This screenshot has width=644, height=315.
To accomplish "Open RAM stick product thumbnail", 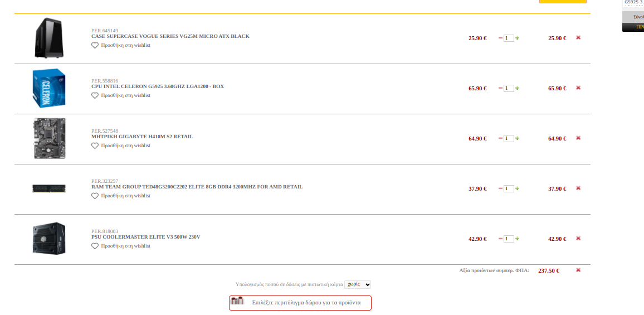I will click(49, 188).
